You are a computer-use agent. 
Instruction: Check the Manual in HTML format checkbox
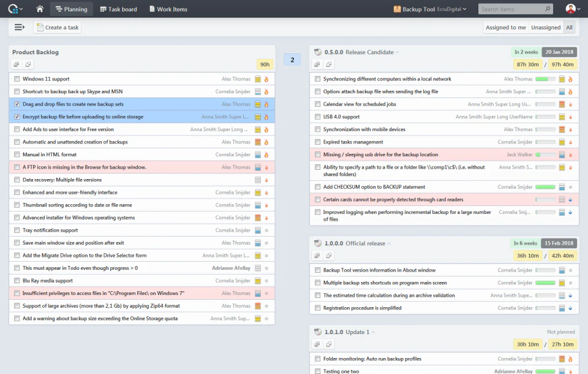[17, 155]
